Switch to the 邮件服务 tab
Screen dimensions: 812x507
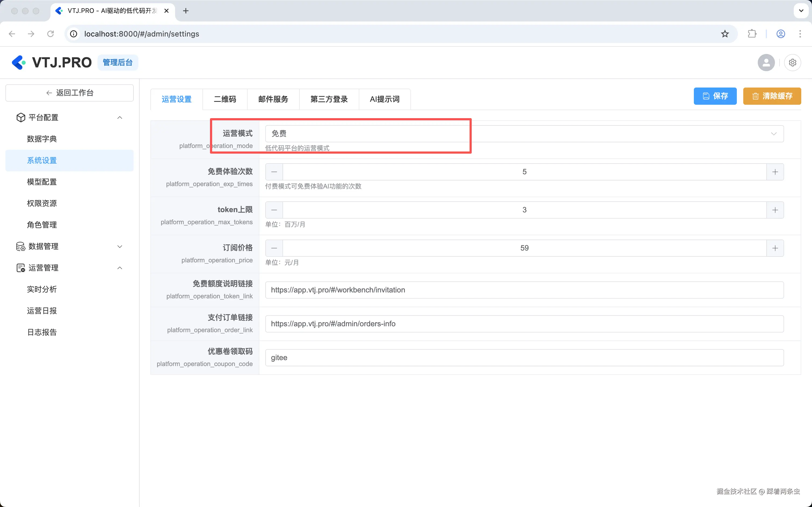tap(273, 99)
